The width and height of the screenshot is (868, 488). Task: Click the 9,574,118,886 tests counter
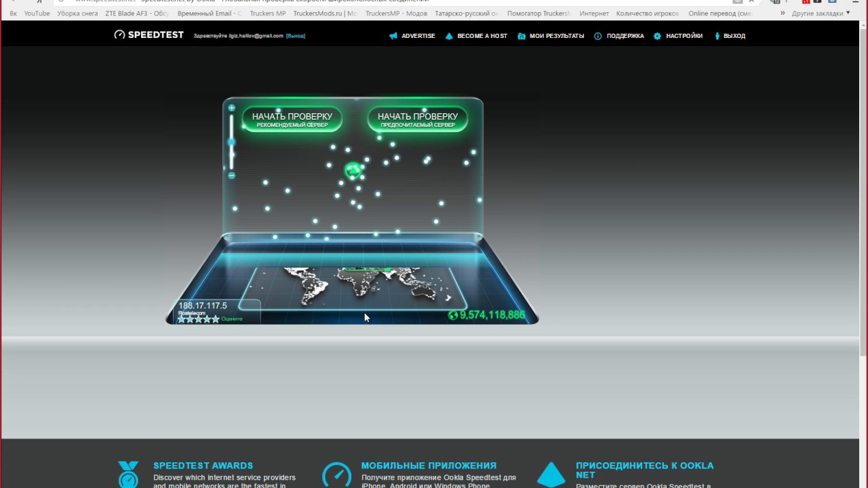click(492, 315)
